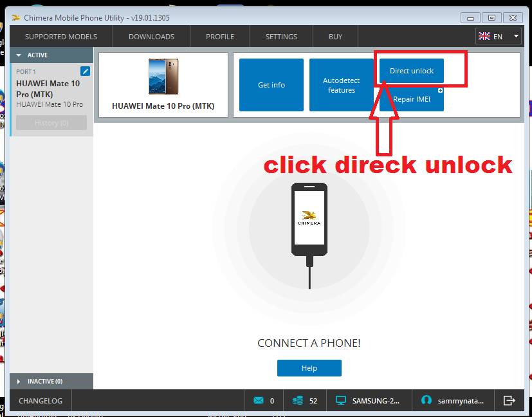Click the pencil edit icon on Port 1
The width and height of the screenshot is (532, 417).
click(85, 71)
